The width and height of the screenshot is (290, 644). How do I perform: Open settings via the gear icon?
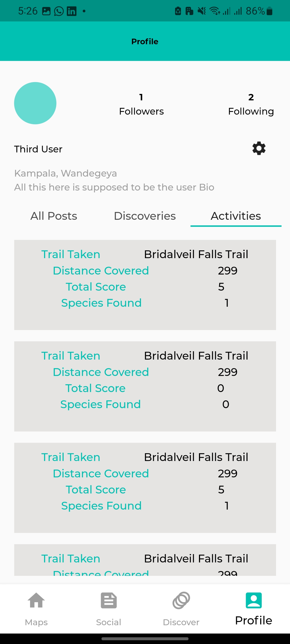[x=259, y=148]
